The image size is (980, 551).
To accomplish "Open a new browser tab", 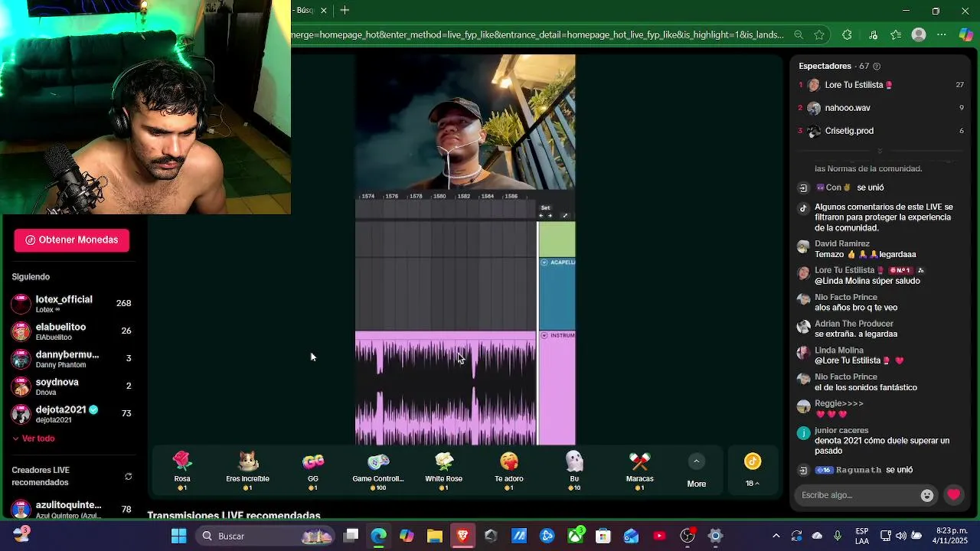I will (x=345, y=11).
